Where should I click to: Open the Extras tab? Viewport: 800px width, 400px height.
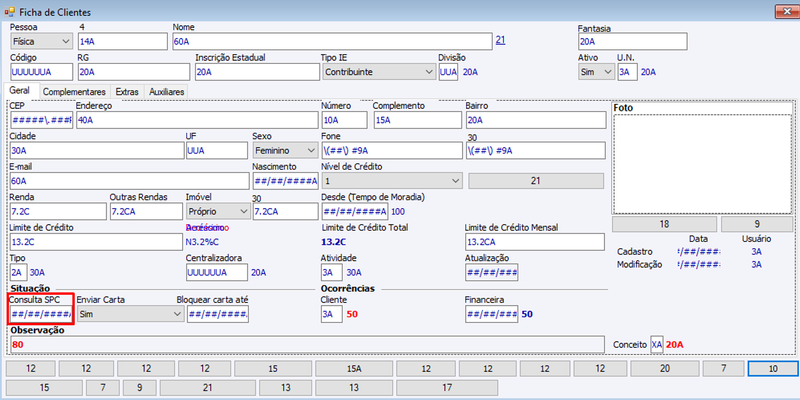tap(127, 92)
